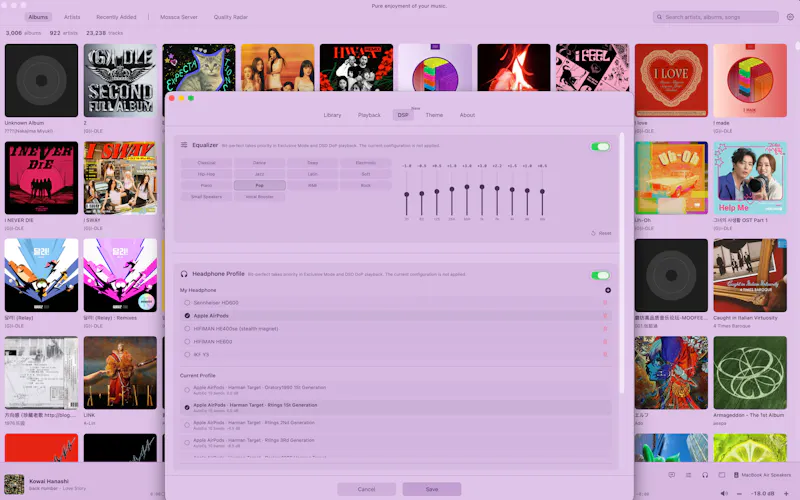Click the last equalizer band slider knob

542,191
